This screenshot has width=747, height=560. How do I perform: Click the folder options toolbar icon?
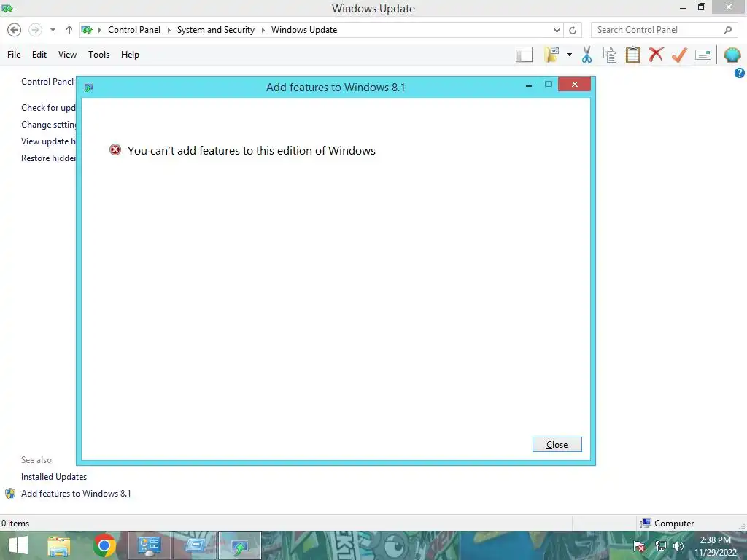tap(551, 54)
